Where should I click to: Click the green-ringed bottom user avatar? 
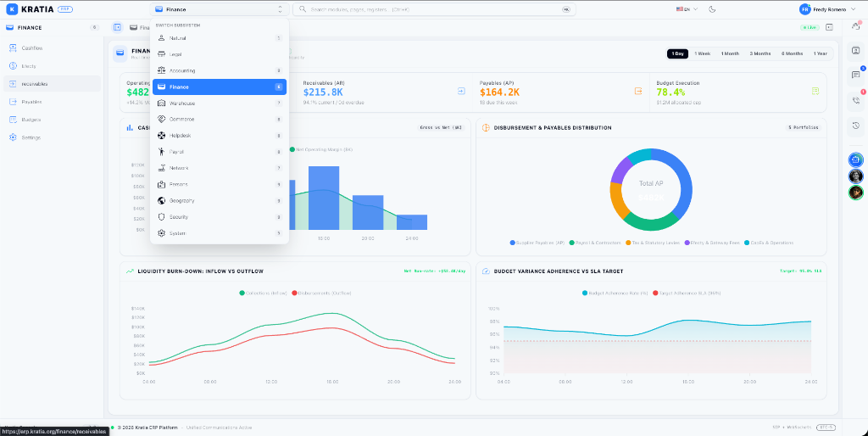click(x=856, y=193)
